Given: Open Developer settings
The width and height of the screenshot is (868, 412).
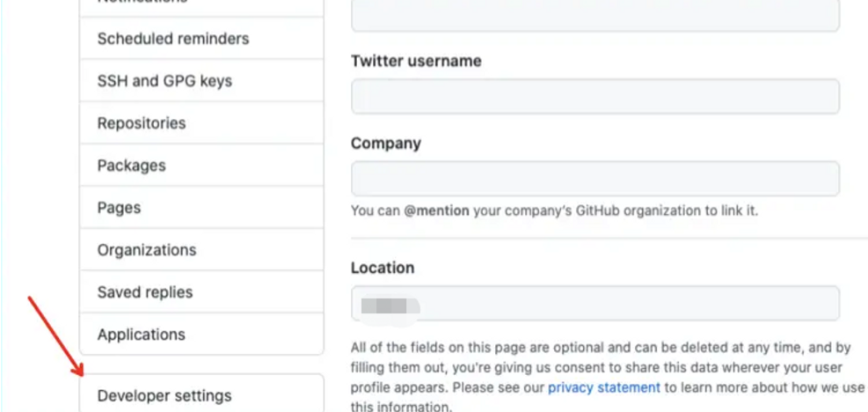Looking at the screenshot, I should tap(164, 395).
